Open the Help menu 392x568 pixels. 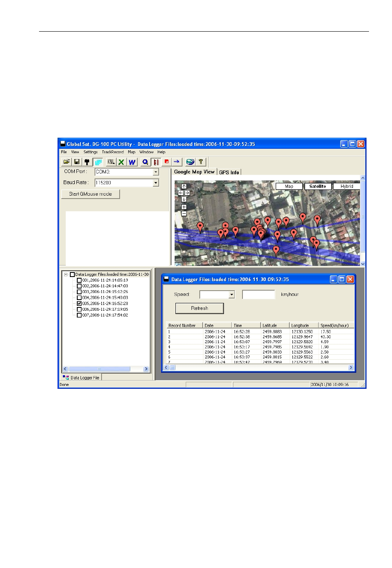(x=161, y=152)
